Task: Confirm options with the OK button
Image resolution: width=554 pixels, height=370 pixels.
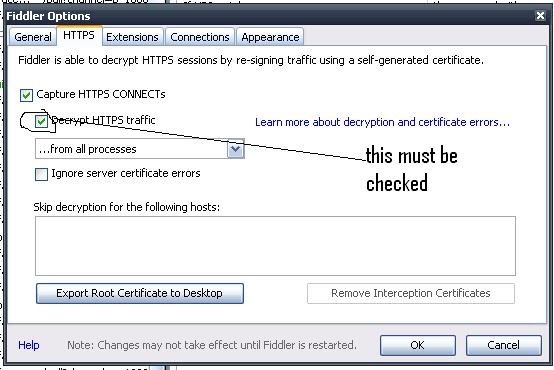Action: [x=418, y=345]
